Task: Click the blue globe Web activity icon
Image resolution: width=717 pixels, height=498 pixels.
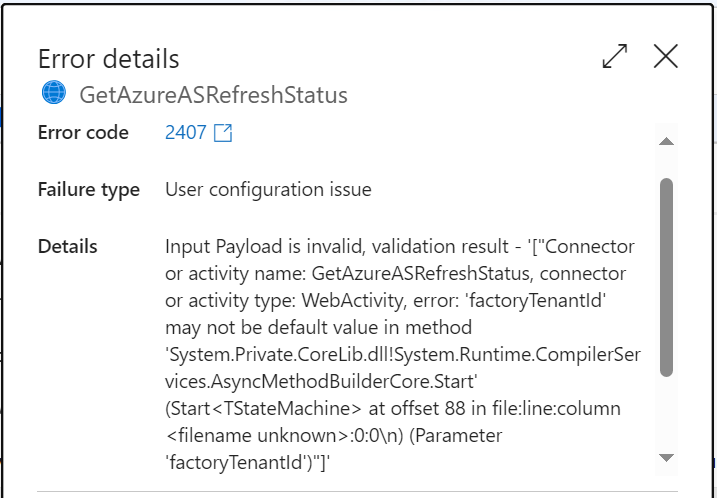Action: tap(54, 92)
